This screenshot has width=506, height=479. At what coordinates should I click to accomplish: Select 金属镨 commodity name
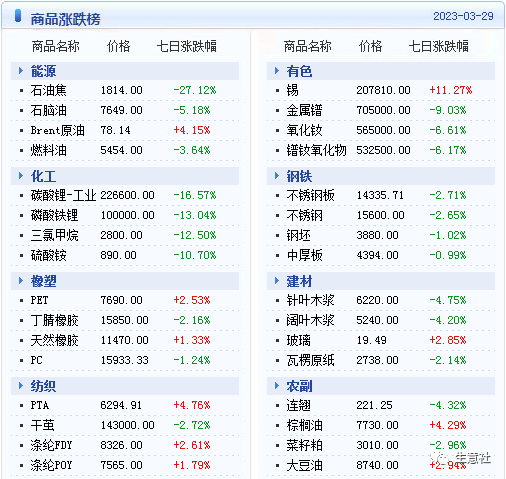click(304, 110)
